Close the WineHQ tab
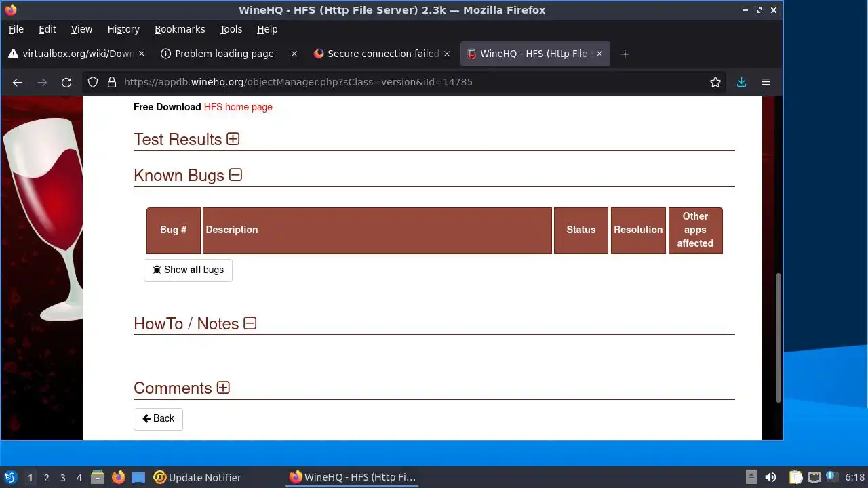868x488 pixels. [x=599, y=54]
